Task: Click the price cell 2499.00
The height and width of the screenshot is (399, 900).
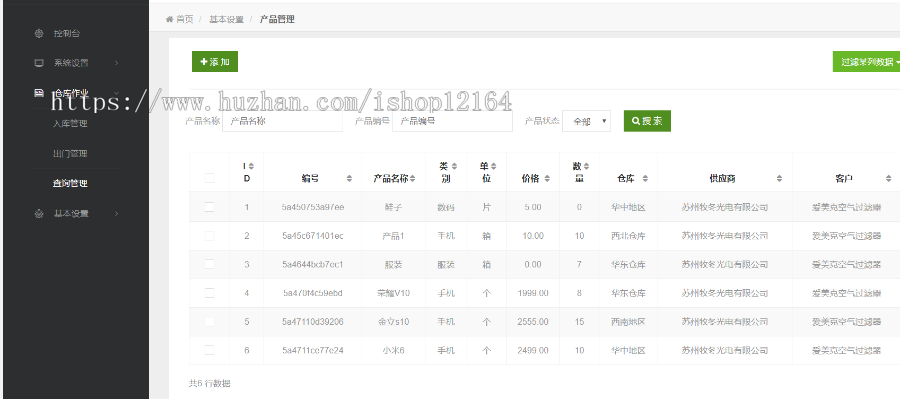Action: pos(533,350)
